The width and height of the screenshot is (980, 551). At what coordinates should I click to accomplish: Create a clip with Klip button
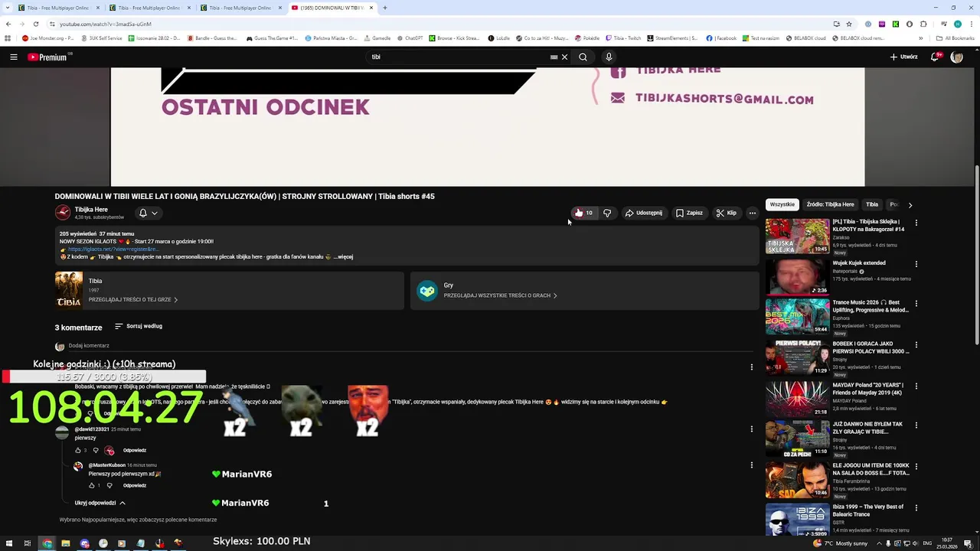pos(726,213)
